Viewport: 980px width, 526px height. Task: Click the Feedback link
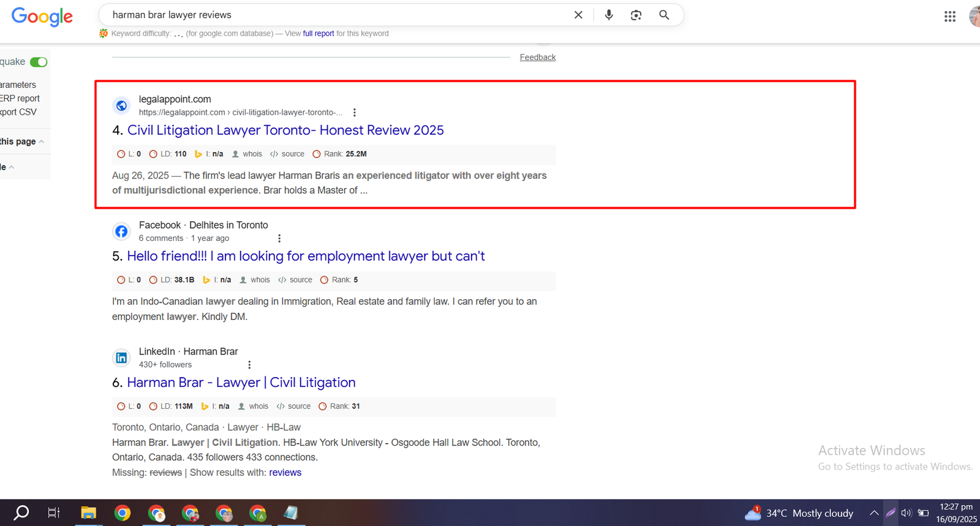point(537,57)
